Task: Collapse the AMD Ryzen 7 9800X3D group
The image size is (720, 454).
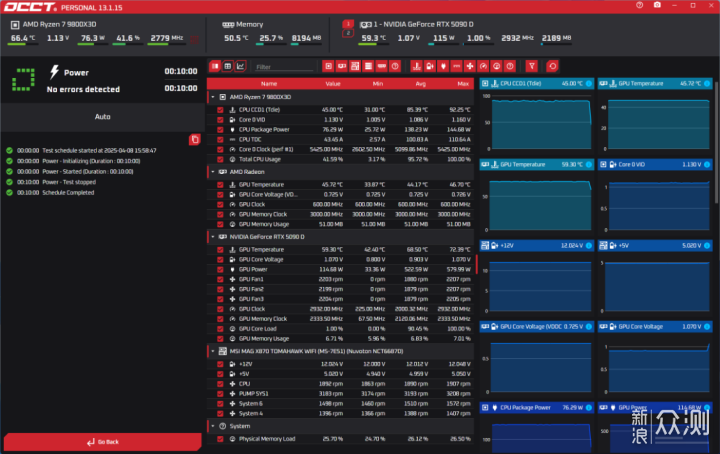Action: [213, 97]
